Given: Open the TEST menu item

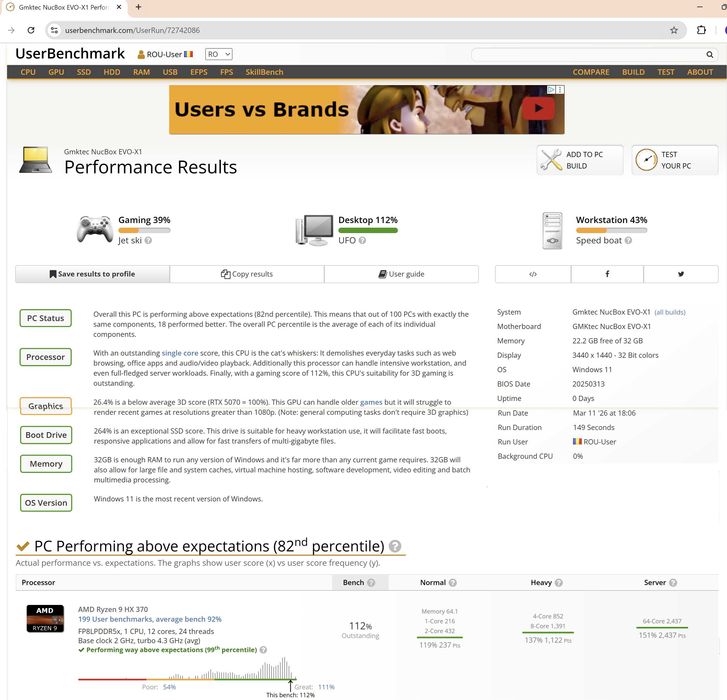Looking at the screenshot, I should coord(666,72).
